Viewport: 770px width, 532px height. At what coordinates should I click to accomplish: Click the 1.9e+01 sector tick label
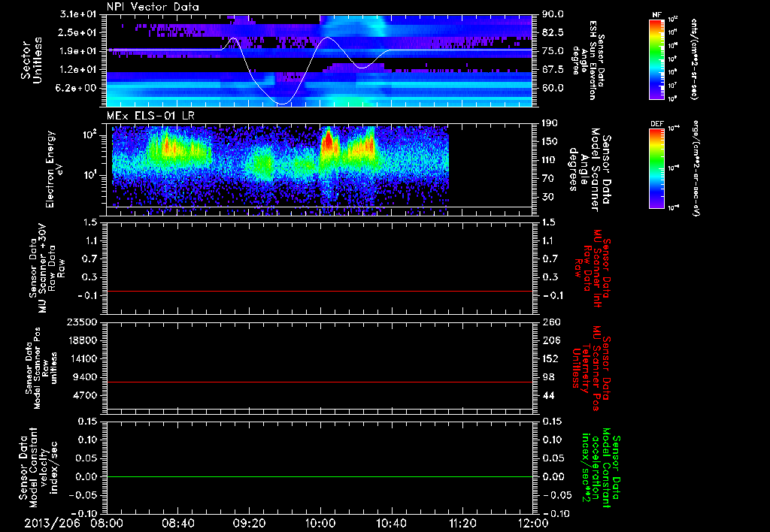click(x=80, y=51)
